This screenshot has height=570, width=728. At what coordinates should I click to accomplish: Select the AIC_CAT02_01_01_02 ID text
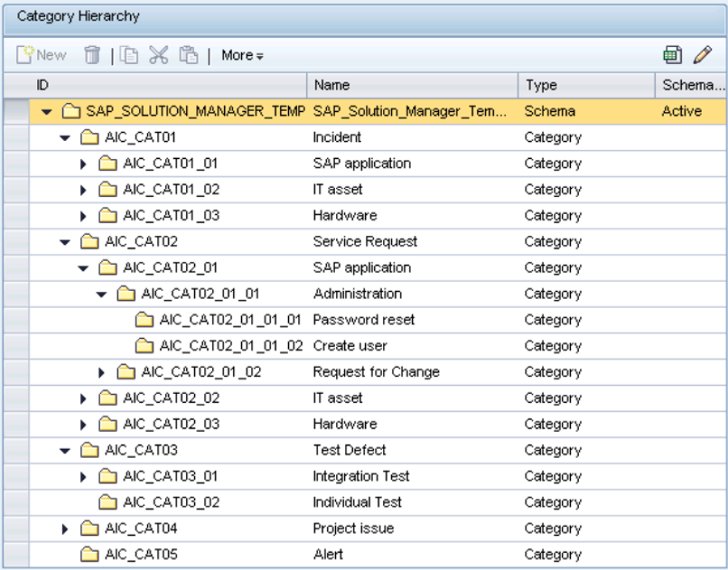pos(231,346)
